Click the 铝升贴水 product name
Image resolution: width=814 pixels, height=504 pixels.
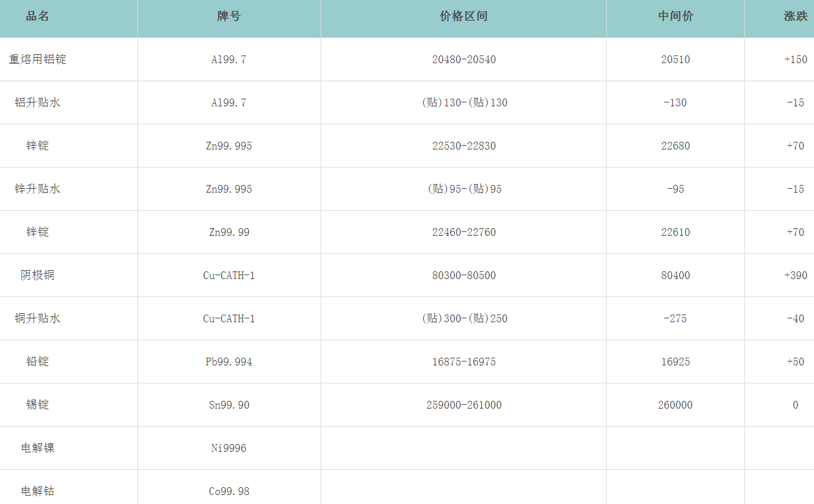[x=37, y=102]
